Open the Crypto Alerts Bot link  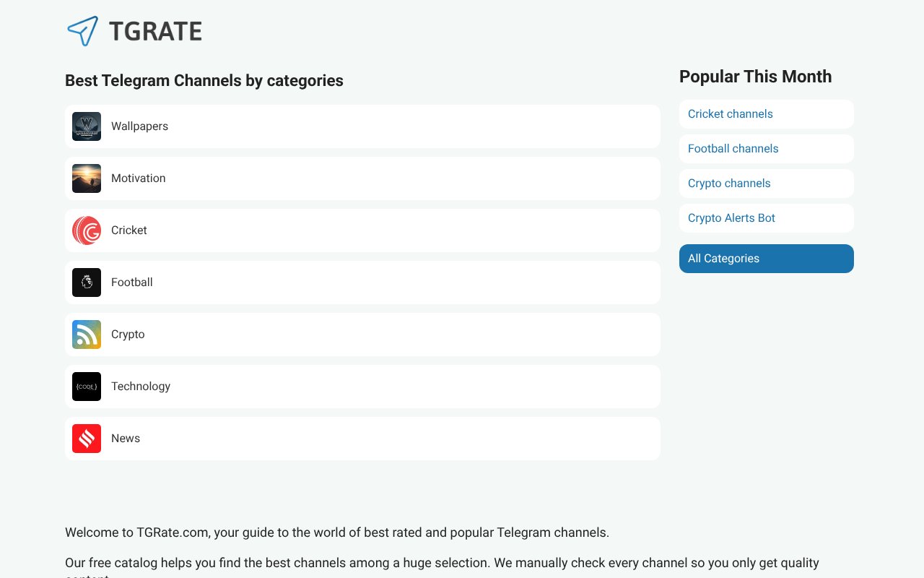click(731, 217)
